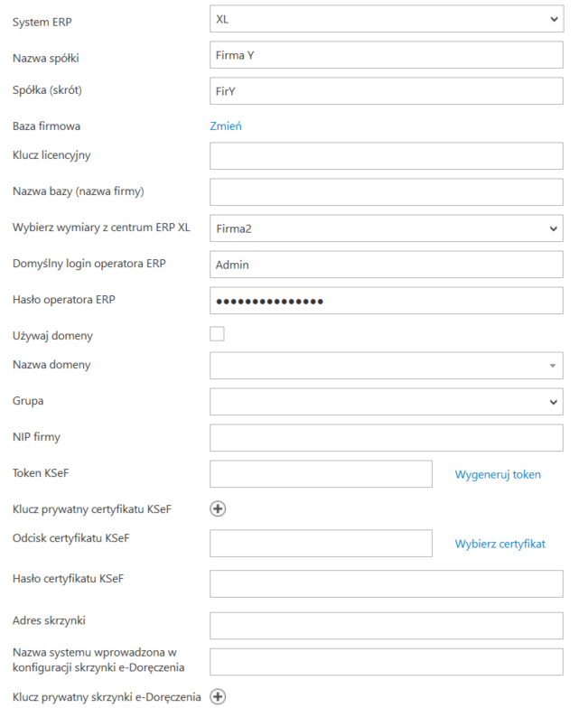Expand the Wybierz wymiary z centrum ERP XL dropdown
This screenshot has width=588, height=708.
[x=386, y=228]
